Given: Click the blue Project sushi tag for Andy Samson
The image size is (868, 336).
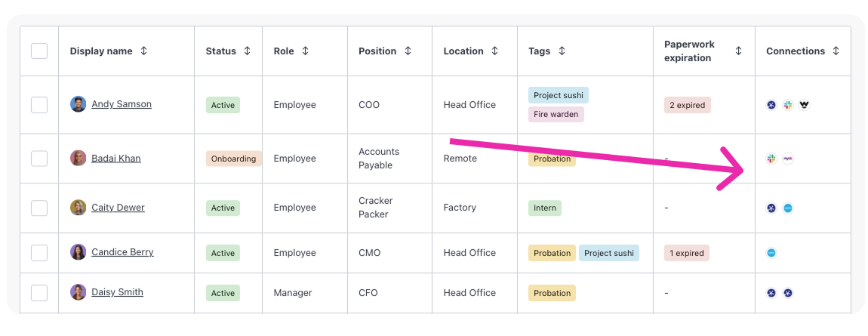Looking at the screenshot, I should (x=558, y=95).
